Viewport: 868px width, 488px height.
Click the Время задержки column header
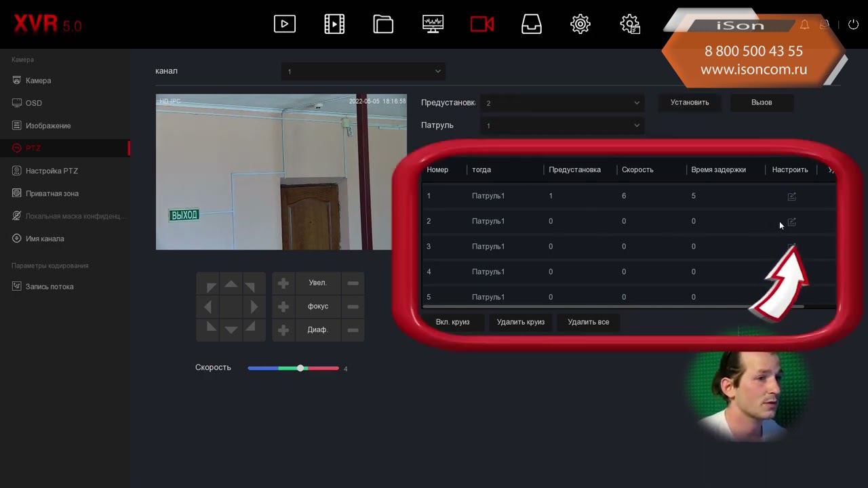(719, 170)
